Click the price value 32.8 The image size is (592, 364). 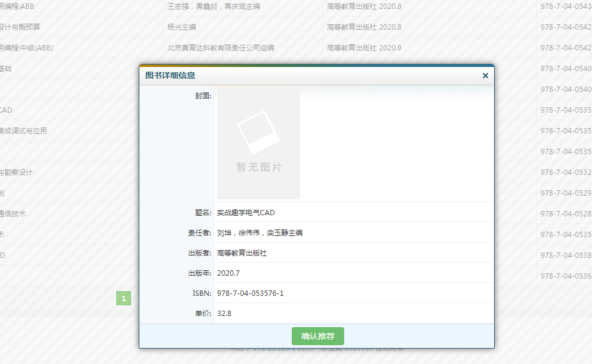point(224,314)
